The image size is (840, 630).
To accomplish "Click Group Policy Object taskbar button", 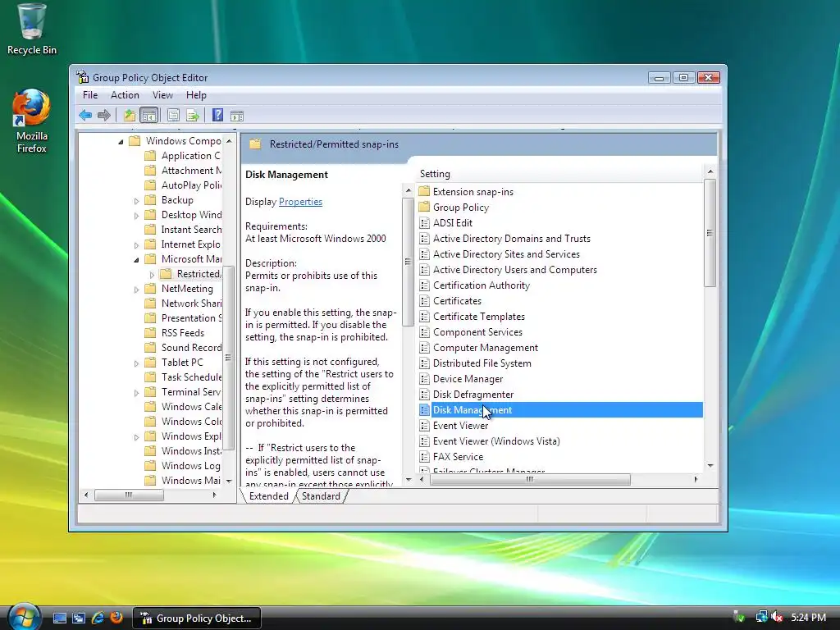I will click(197, 619).
